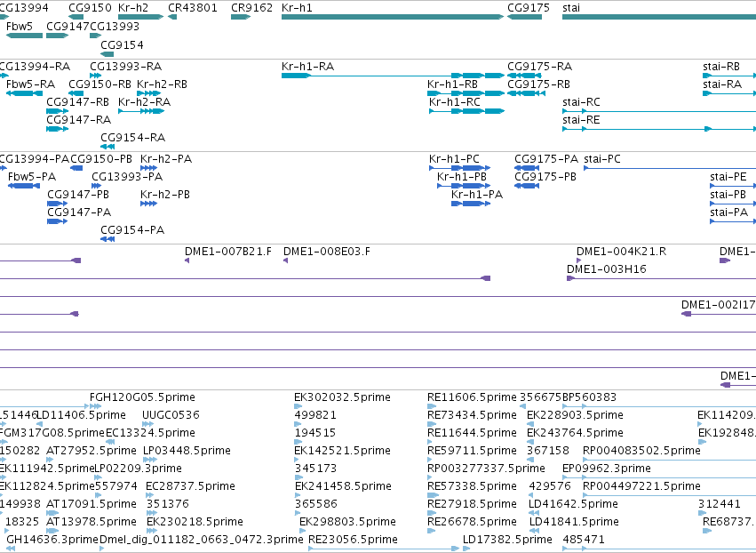This screenshot has width=756, height=553.
Task: Open the stai-PE protein label
Action: 728,177
